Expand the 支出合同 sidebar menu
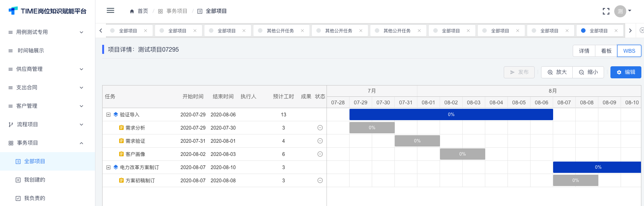 pyautogui.click(x=48, y=87)
